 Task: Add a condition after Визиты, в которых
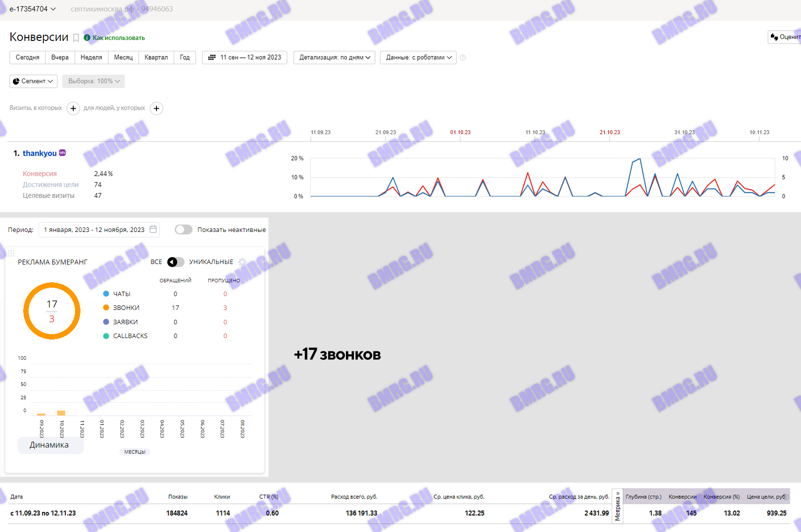coord(73,108)
